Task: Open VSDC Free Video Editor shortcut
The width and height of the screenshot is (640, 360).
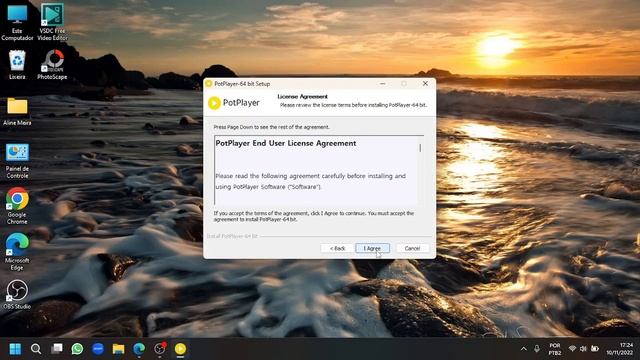Action: tap(52, 22)
